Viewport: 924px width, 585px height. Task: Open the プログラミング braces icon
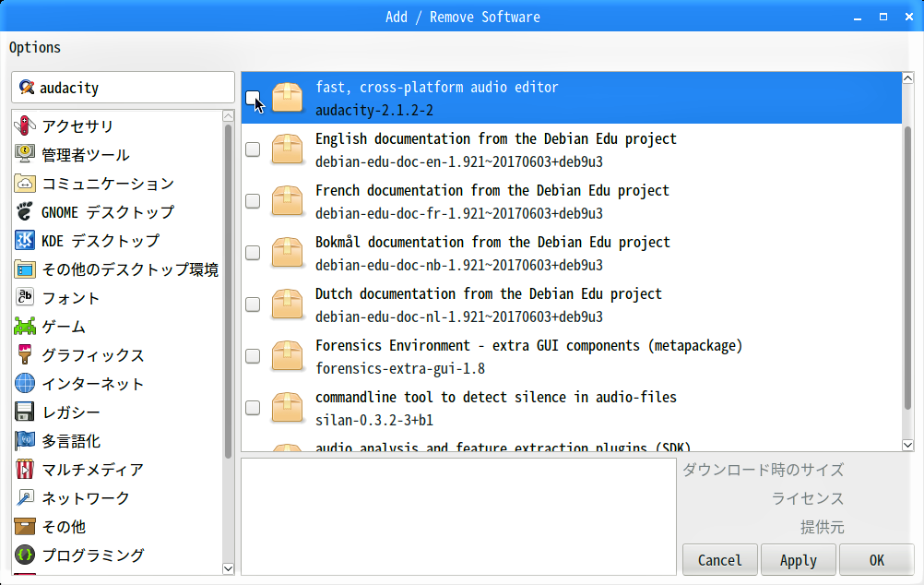(25, 555)
